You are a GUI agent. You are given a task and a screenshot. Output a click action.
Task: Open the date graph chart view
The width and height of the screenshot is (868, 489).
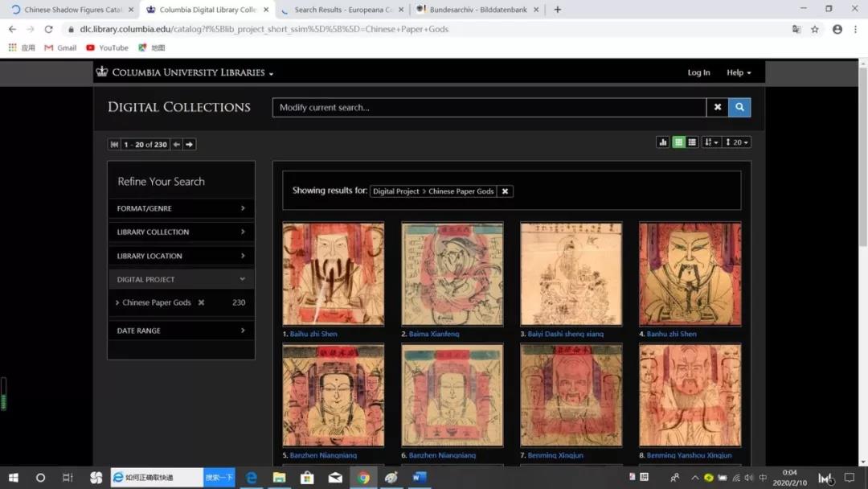tap(663, 142)
